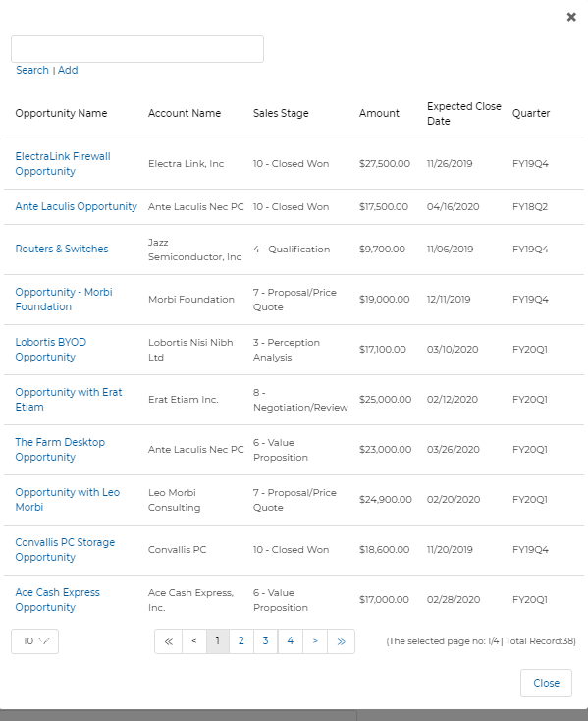Click the 4 - Qualification sales stage
588x721 pixels.
coord(292,250)
